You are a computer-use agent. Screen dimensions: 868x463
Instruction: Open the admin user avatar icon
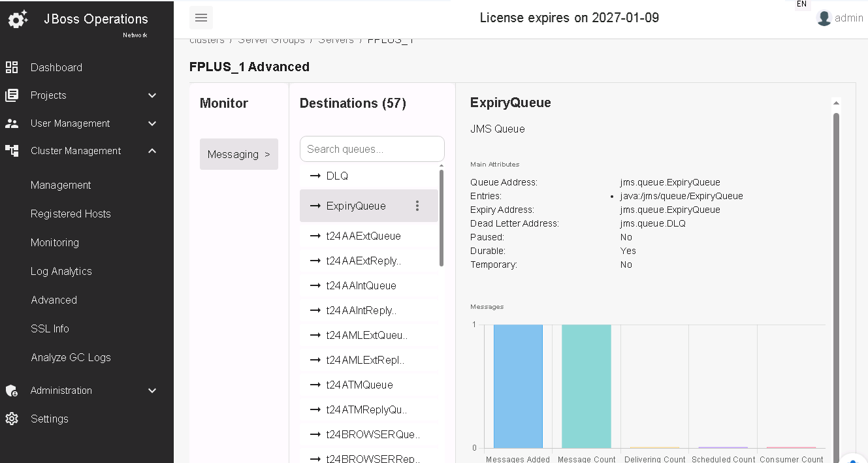click(x=824, y=18)
